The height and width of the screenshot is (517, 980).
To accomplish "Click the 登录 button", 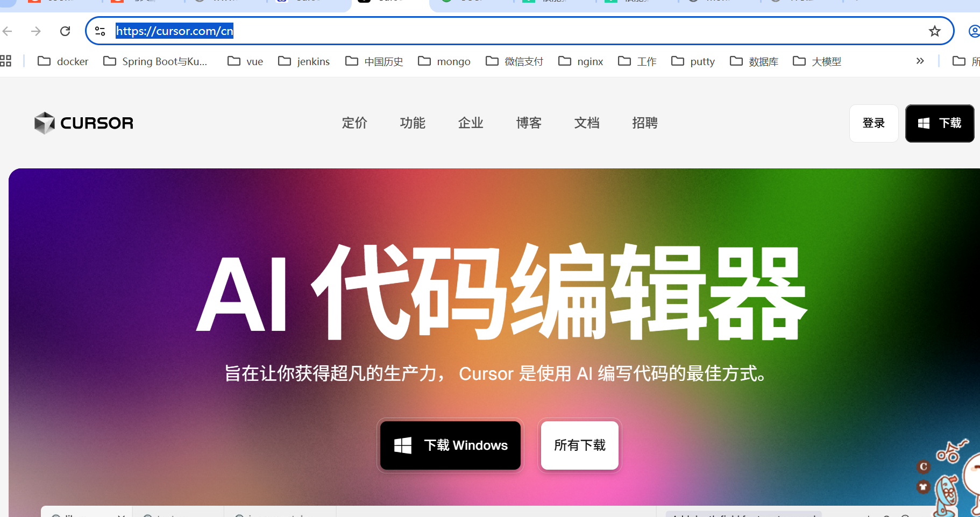I will coord(874,123).
